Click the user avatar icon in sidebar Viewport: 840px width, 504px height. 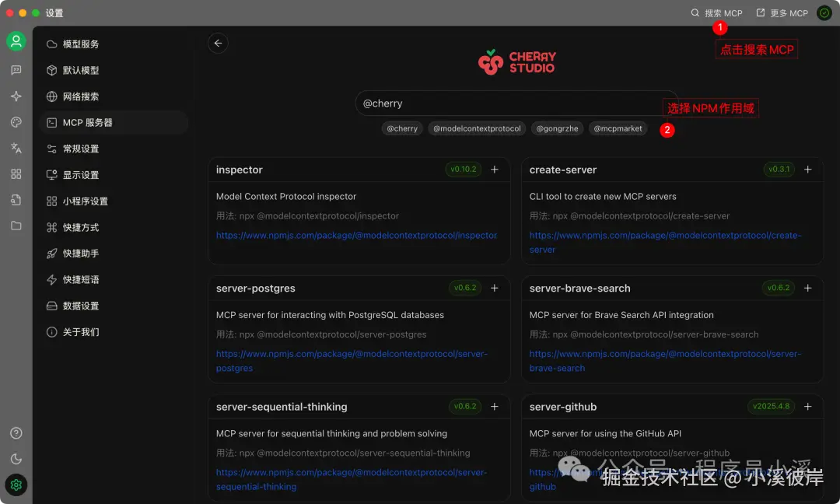(x=16, y=41)
